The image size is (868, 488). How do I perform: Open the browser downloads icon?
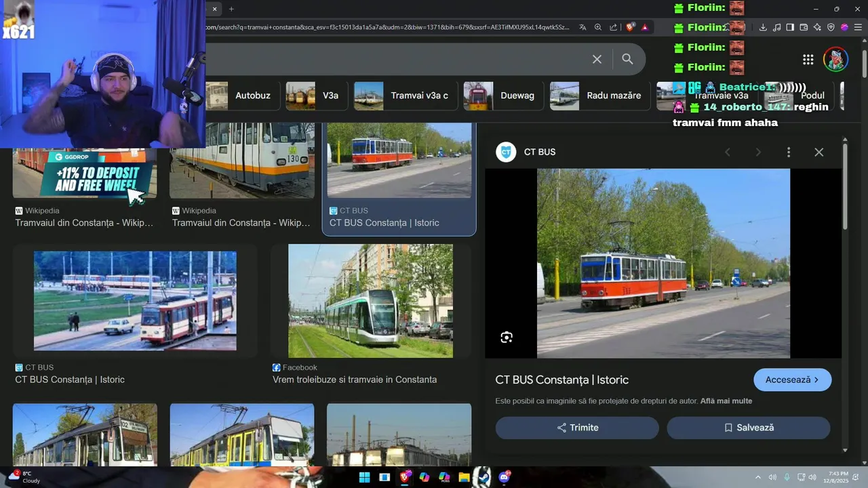[763, 27]
